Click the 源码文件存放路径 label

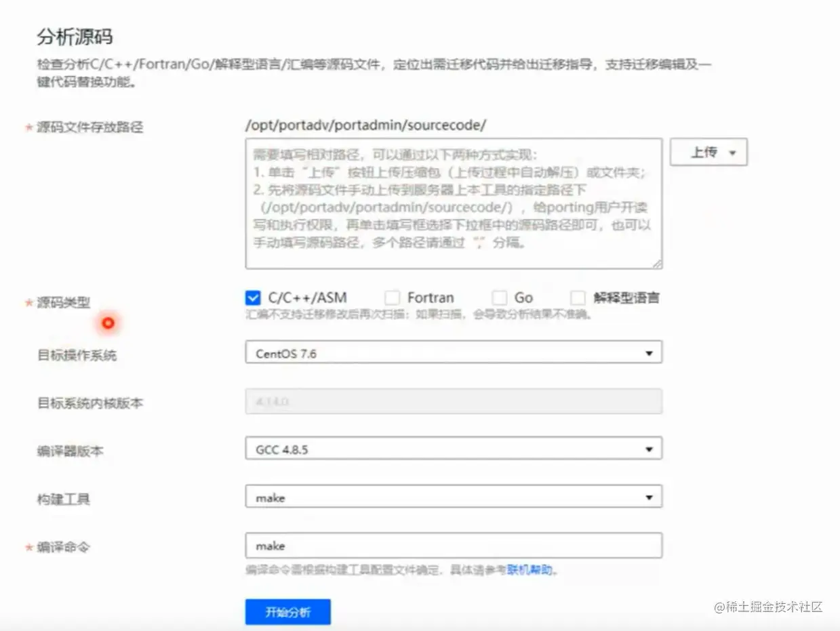point(89,127)
